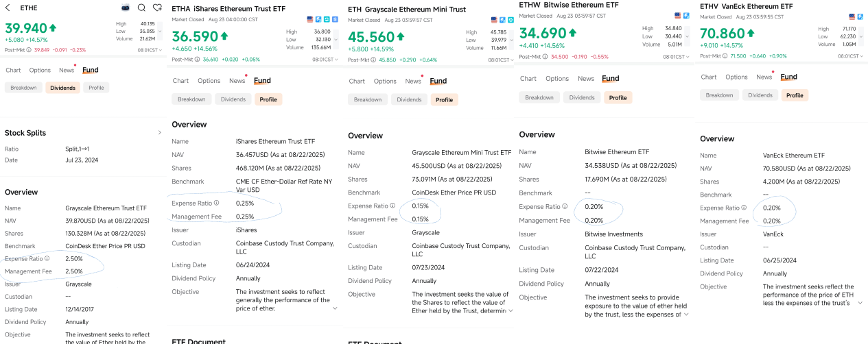Click the US flag icon in Grayscale Mini Trust header

coord(494,19)
